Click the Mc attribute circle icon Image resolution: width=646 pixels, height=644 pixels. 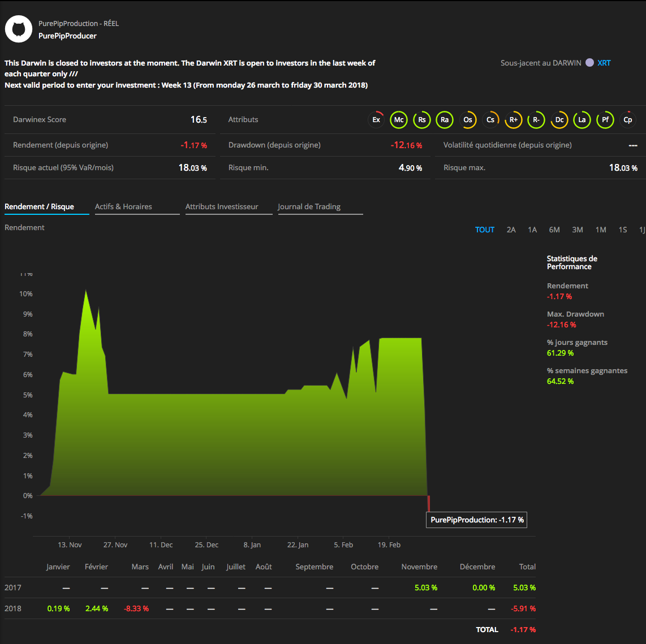399,120
